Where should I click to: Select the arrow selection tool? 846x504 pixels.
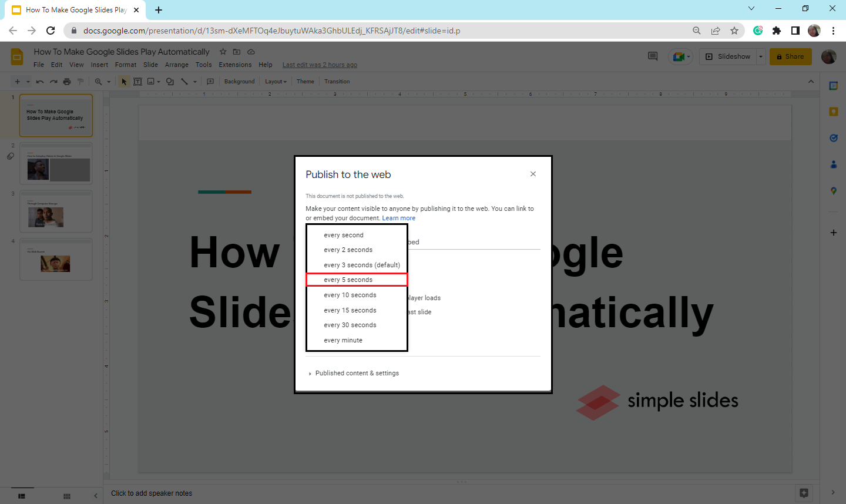pos(123,81)
